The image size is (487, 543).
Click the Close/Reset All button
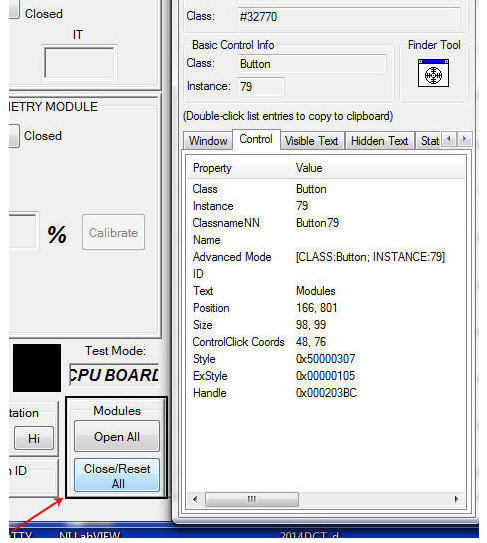click(x=117, y=475)
